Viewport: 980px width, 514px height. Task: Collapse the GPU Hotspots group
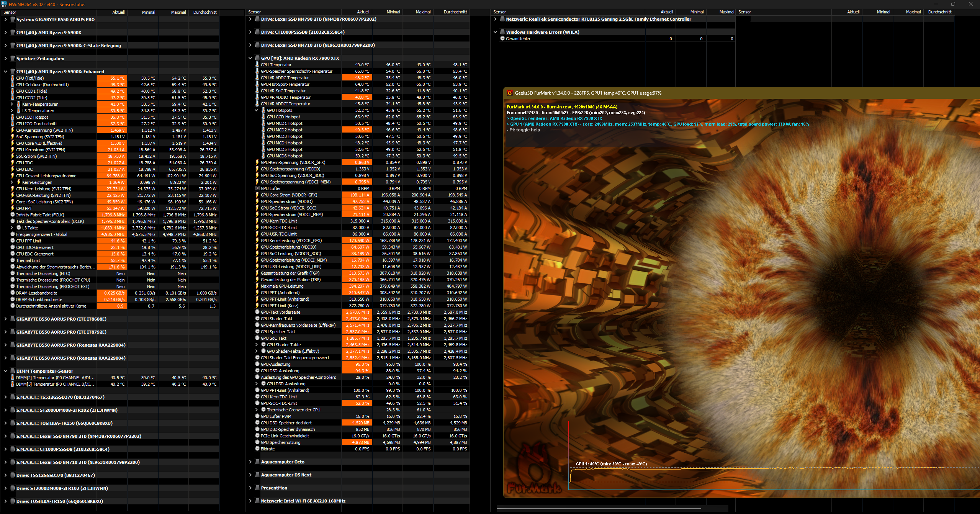tap(256, 110)
